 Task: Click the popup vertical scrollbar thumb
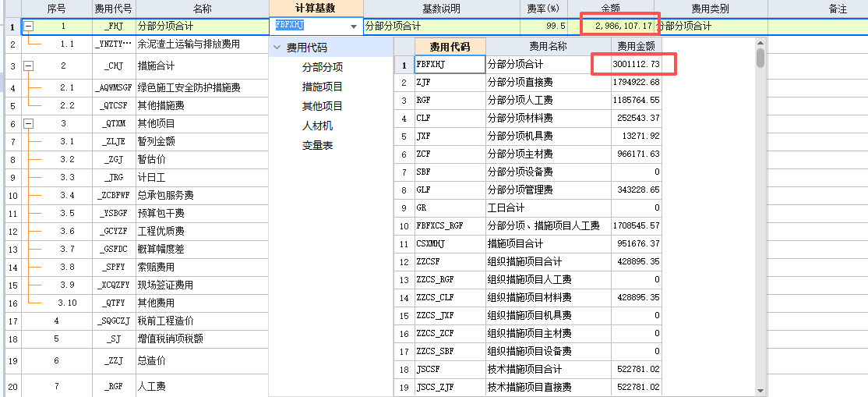760,58
